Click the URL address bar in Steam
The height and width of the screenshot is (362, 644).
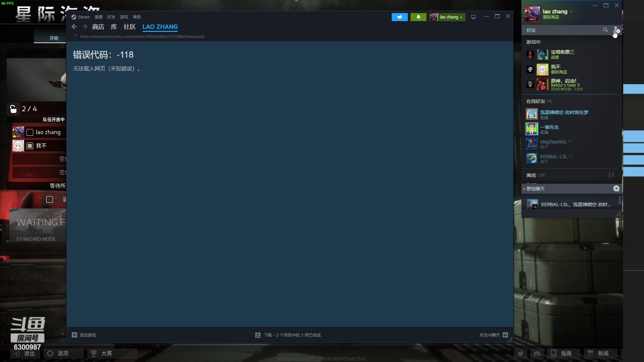(x=142, y=37)
